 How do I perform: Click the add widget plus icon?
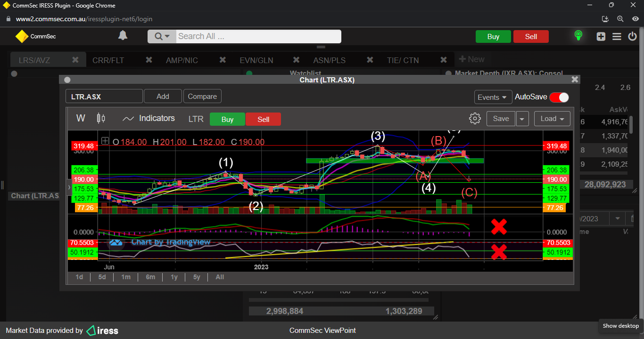(601, 36)
